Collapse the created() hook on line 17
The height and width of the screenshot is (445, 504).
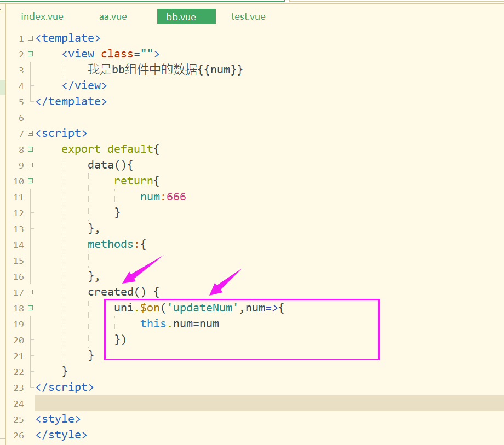pos(30,292)
